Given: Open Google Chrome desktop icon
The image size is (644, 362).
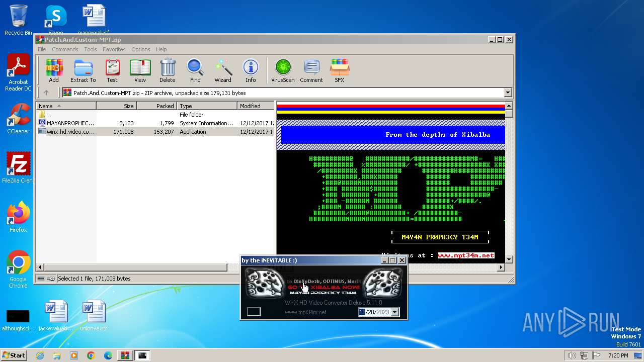Looking at the screenshot, I should pyautogui.click(x=18, y=269).
